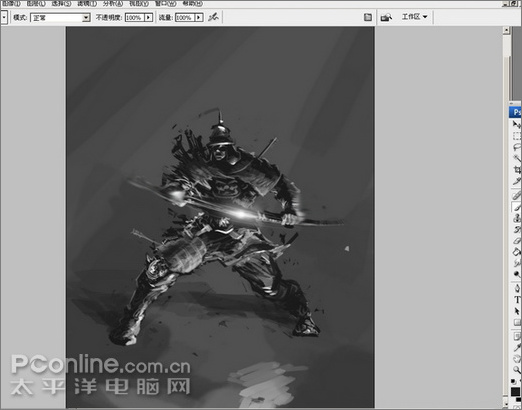Viewport: 522px width, 410px height.
Task: Select the Eraser tool
Action: click(x=517, y=240)
